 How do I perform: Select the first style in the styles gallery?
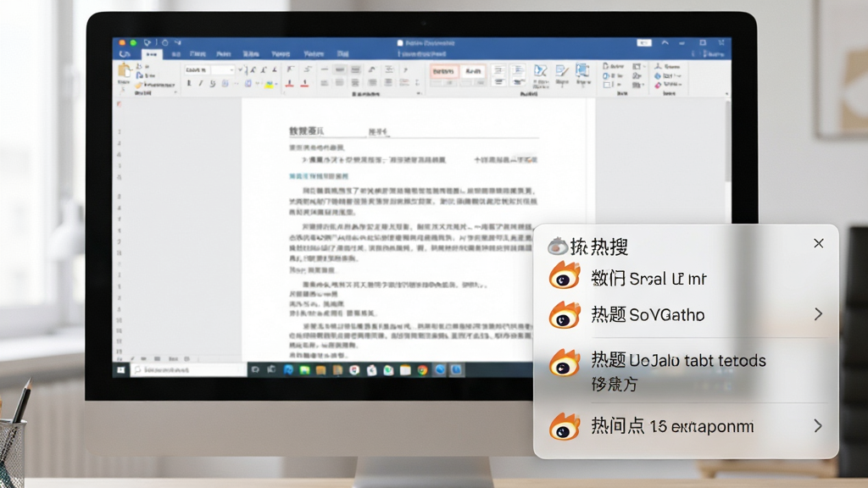(x=443, y=71)
